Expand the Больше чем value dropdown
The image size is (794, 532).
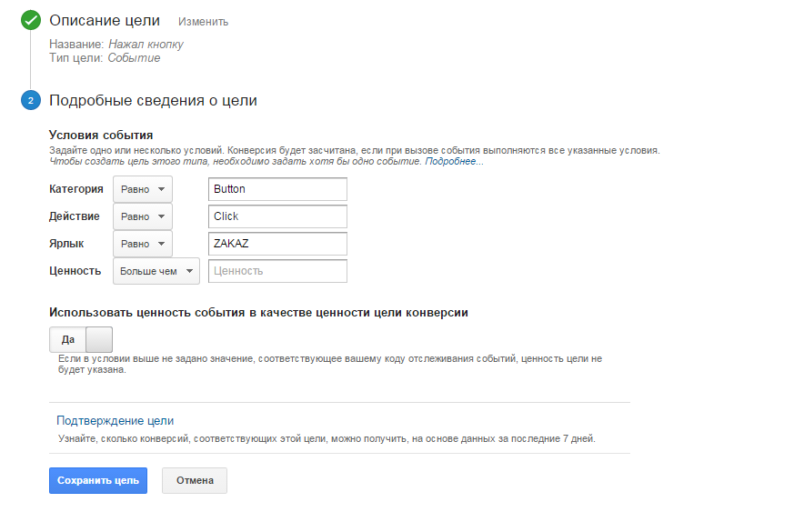156,271
